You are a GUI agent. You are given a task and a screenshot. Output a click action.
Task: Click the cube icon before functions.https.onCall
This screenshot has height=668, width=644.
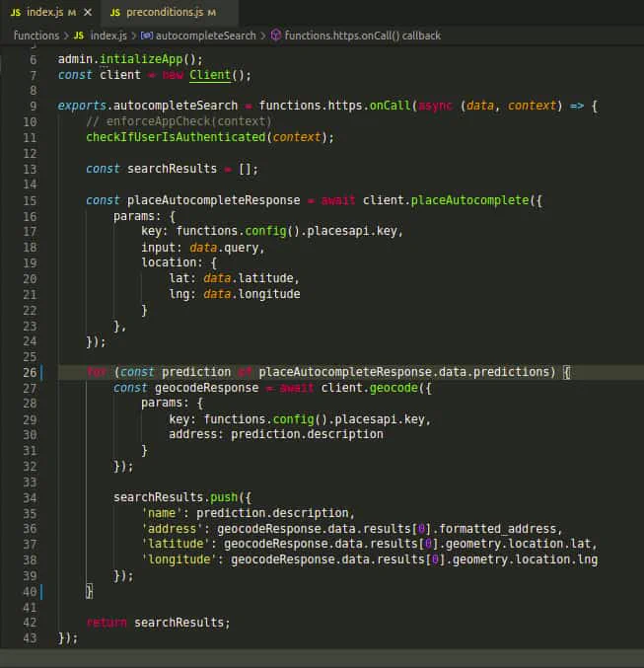pyautogui.click(x=276, y=35)
